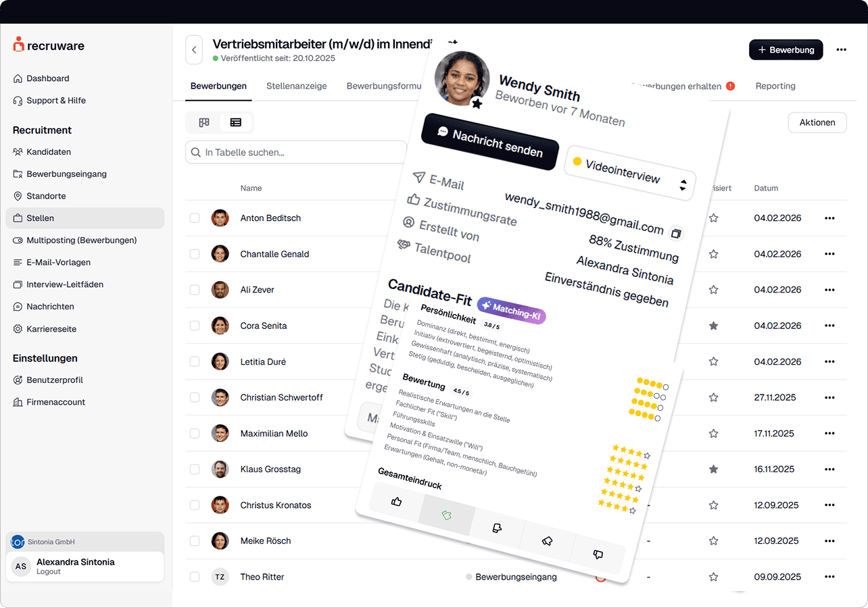Open the Videointerview status dropdown
Viewport: 868px width, 608px height.
click(629, 173)
